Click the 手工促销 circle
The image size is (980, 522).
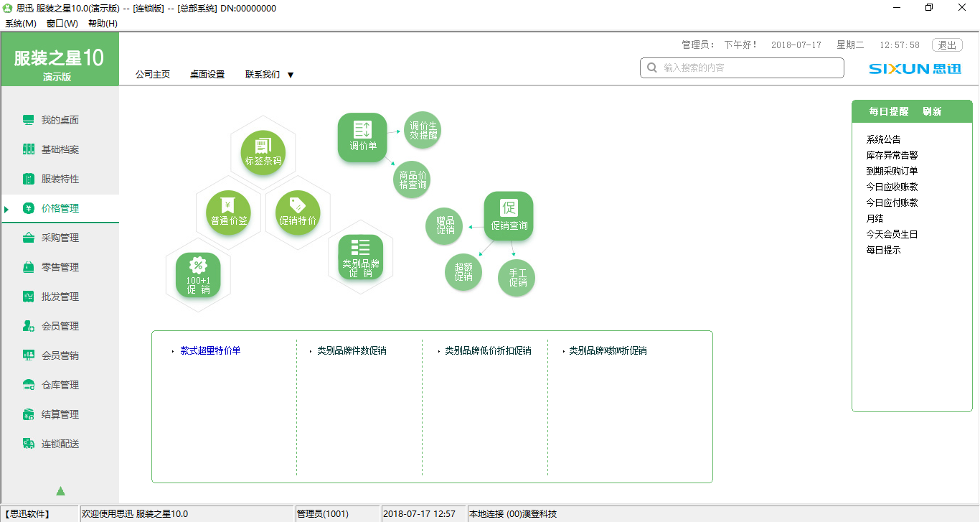click(x=517, y=278)
